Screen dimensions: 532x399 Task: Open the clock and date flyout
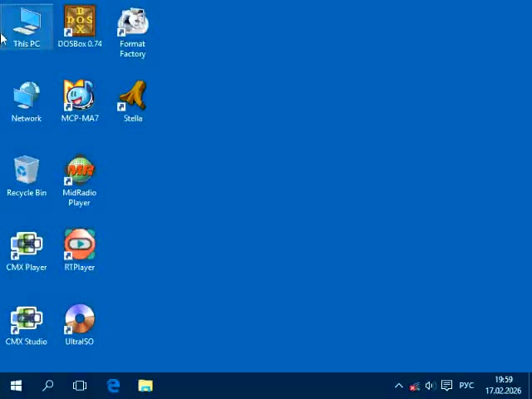tap(503, 386)
